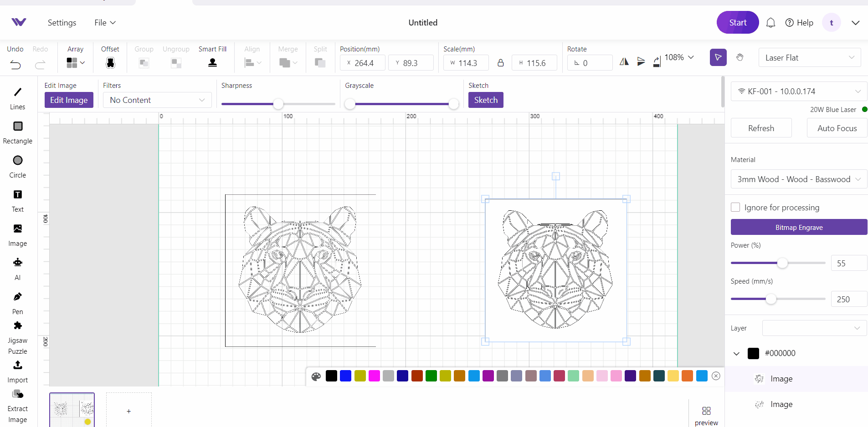Collapse the #000000 layer group
The width and height of the screenshot is (868, 427).
[736, 354]
